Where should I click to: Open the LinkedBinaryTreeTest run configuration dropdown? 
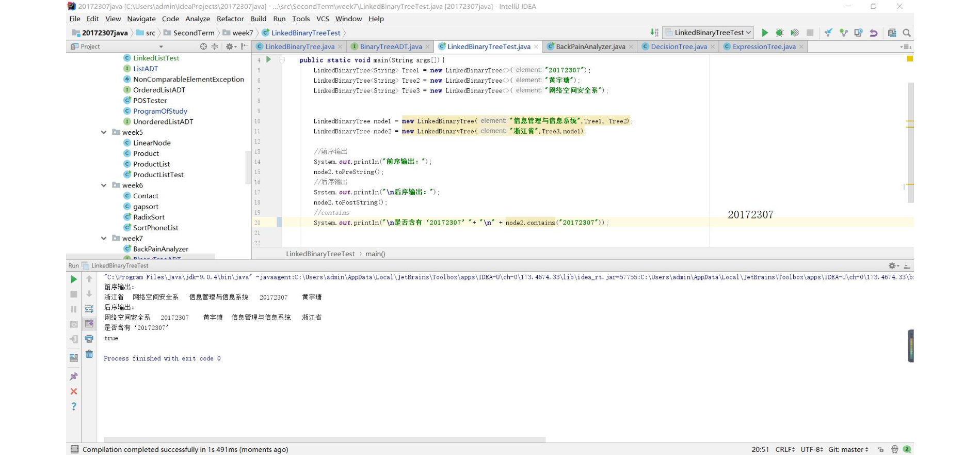[x=708, y=33]
